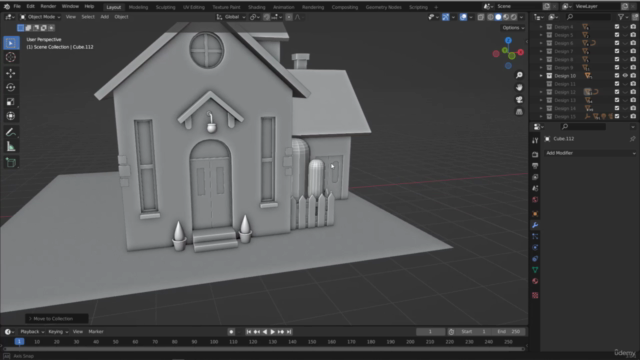The height and width of the screenshot is (360, 640).
Task: Toggle snapping magnet in header
Action: (267, 17)
